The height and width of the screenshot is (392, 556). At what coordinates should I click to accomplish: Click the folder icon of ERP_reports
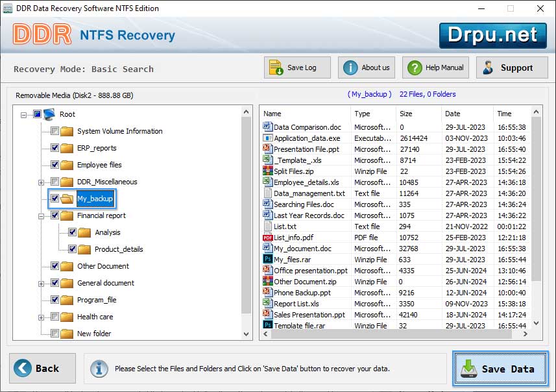(x=67, y=148)
